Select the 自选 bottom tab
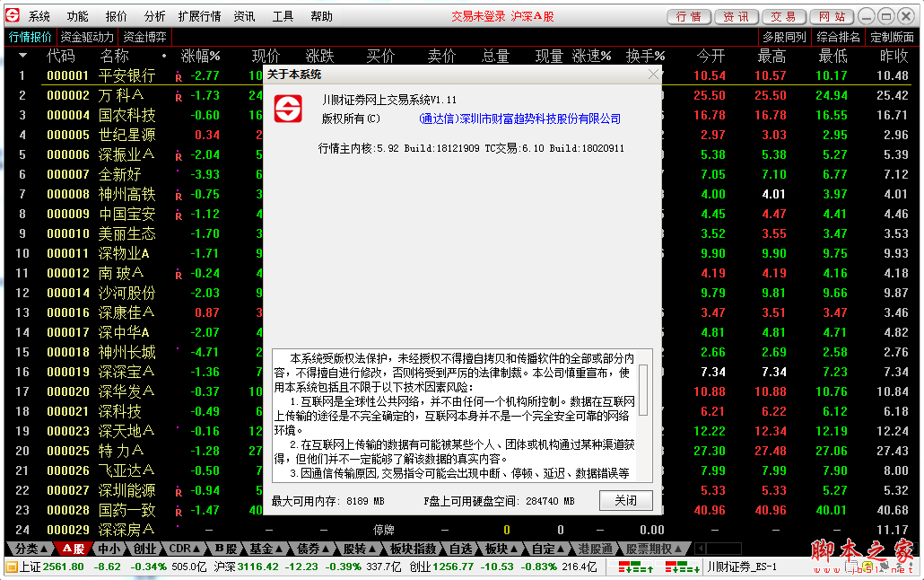The image size is (924, 580). pos(460,549)
